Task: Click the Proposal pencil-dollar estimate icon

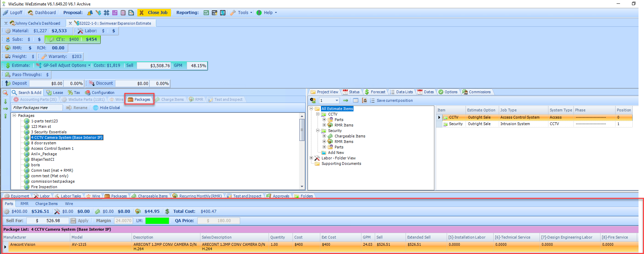Action: 98,13
